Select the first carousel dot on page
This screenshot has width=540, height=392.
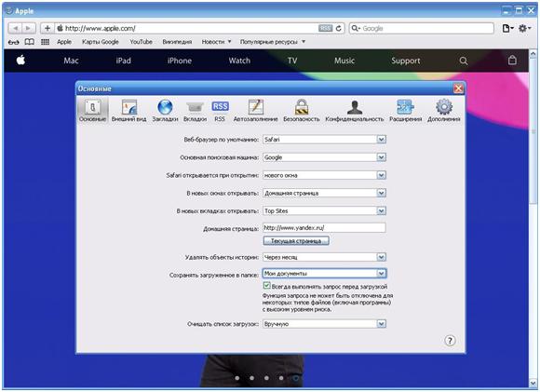click(236, 378)
